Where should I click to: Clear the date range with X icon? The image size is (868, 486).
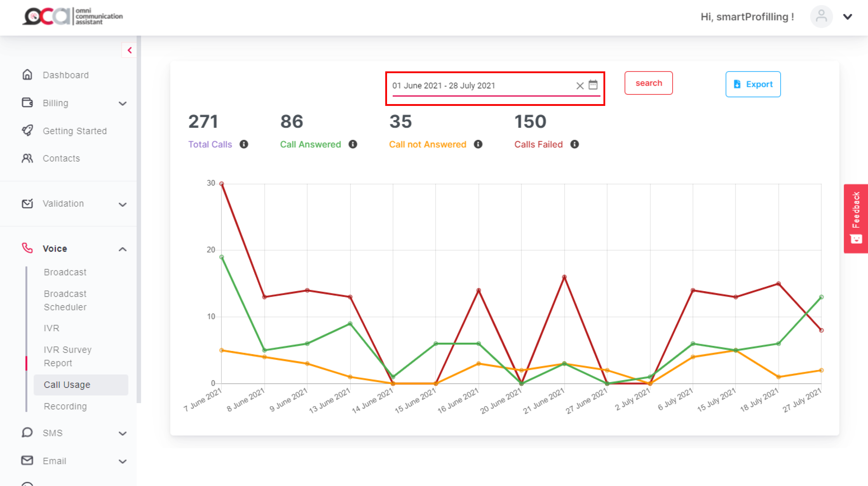[580, 86]
